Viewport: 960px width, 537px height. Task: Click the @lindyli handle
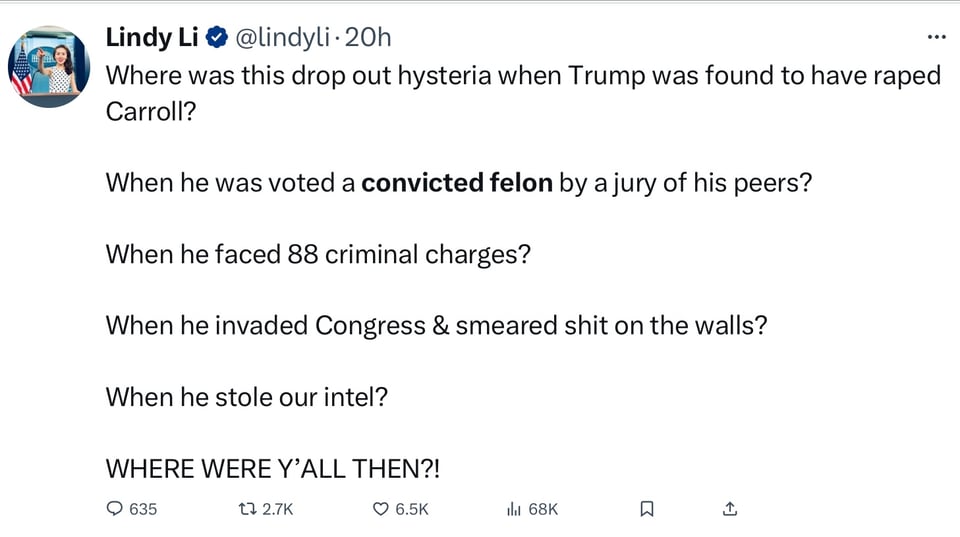283,37
